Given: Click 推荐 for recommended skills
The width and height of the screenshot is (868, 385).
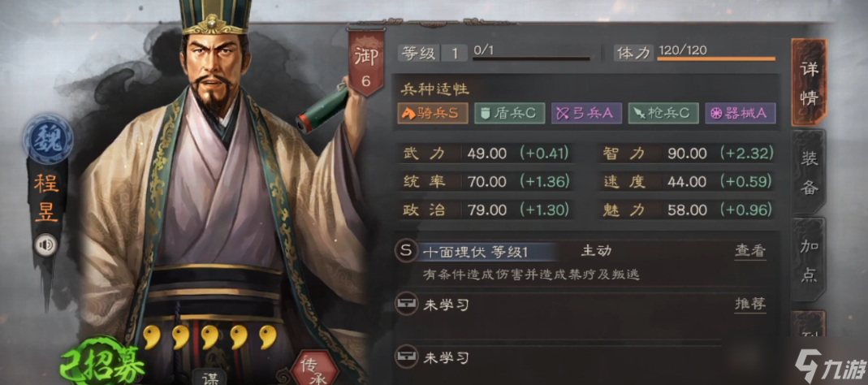Looking at the screenshot, I should (x=750, y=304).
